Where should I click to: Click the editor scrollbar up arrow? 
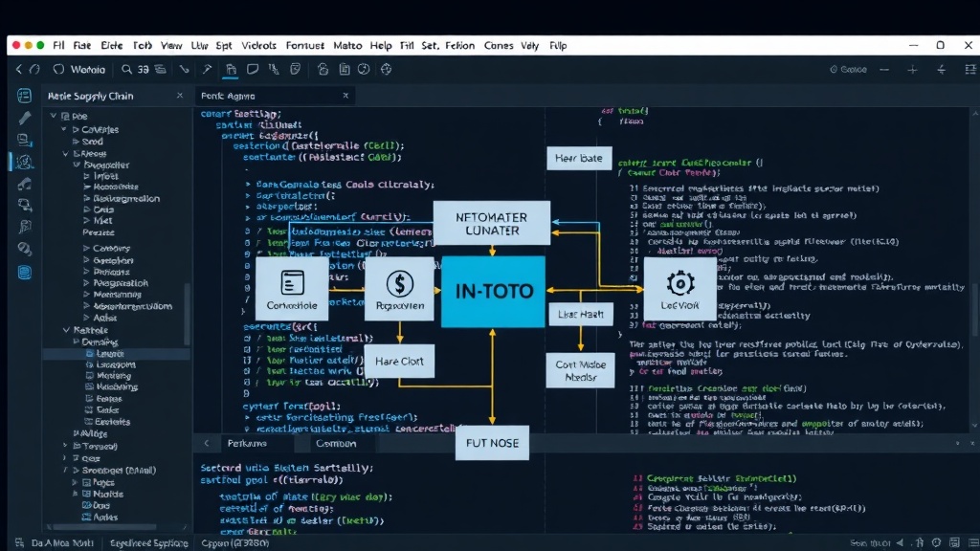(x=975, y=113)
